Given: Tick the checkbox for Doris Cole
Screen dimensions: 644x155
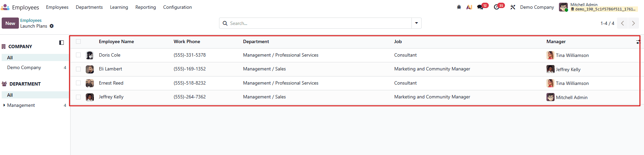Looking at the screenshot, I should [x=78, y=55].
